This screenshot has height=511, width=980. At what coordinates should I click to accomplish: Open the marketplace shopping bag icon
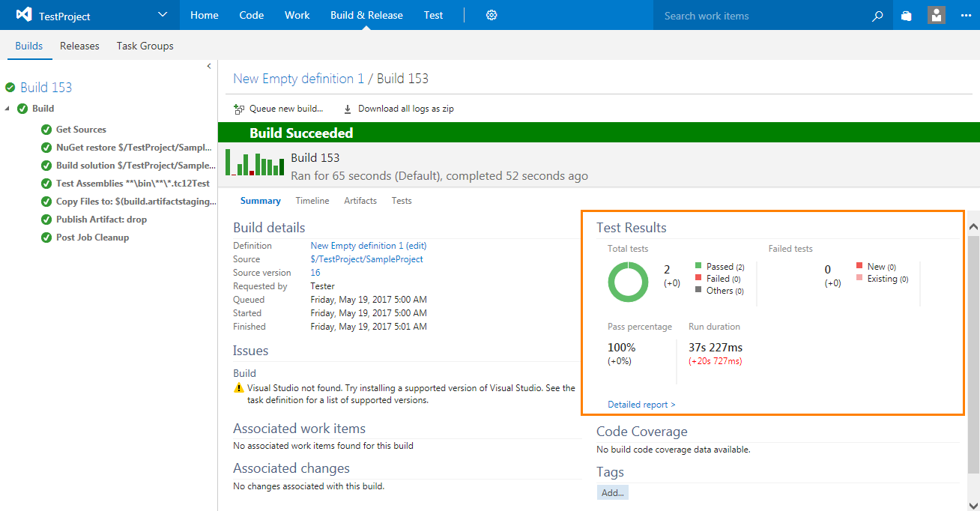click(x=907, y=16)
